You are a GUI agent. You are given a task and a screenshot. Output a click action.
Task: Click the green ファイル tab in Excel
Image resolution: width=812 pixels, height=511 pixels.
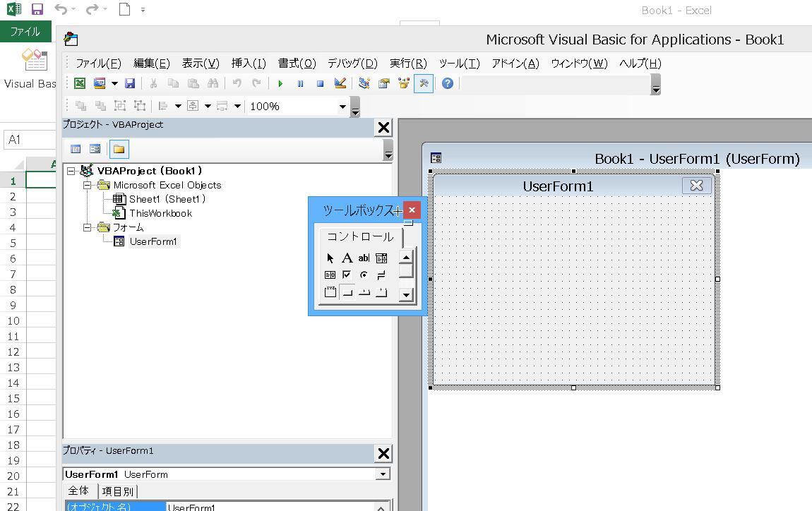click(x=25, y=32)
